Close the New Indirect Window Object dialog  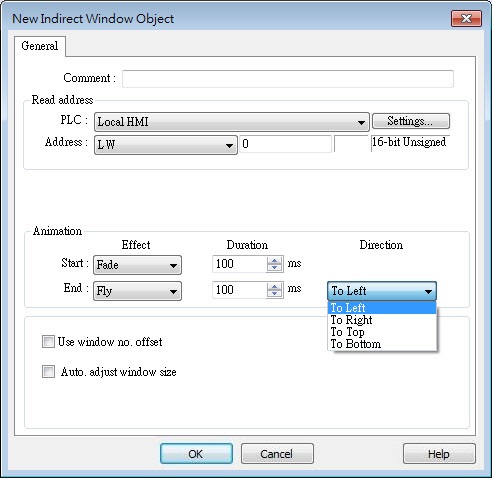(466, 19)
